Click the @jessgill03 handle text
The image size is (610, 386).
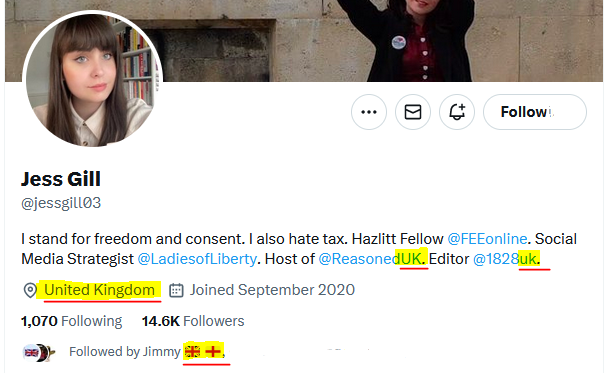tap(61, 203)
